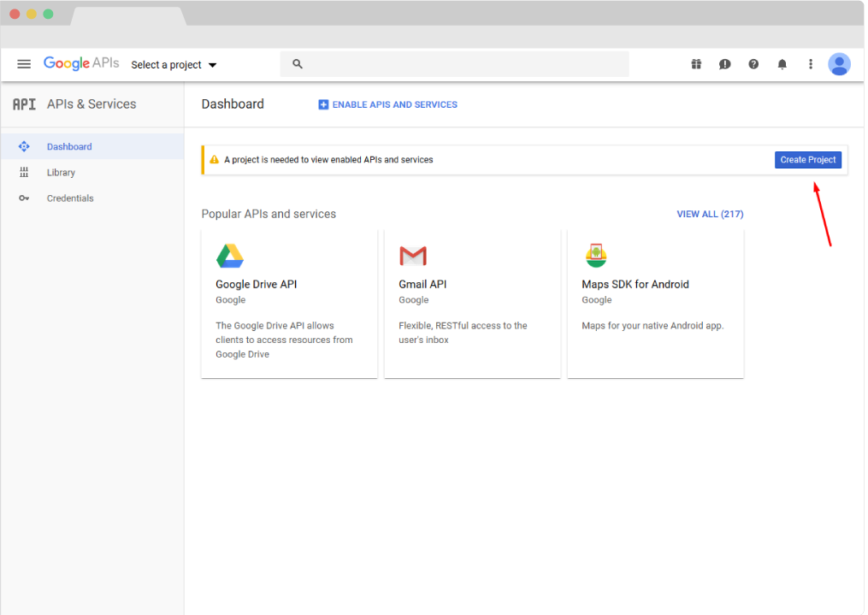The width and height of the screenshot is (868, 615).
Task: Select Dashboard in the sidebar
Action: (69, 147)
